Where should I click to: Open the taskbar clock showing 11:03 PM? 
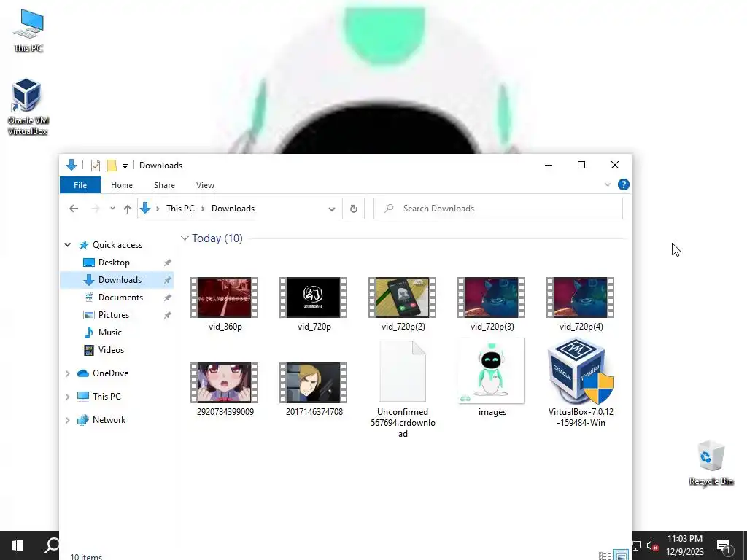[684, 545]
